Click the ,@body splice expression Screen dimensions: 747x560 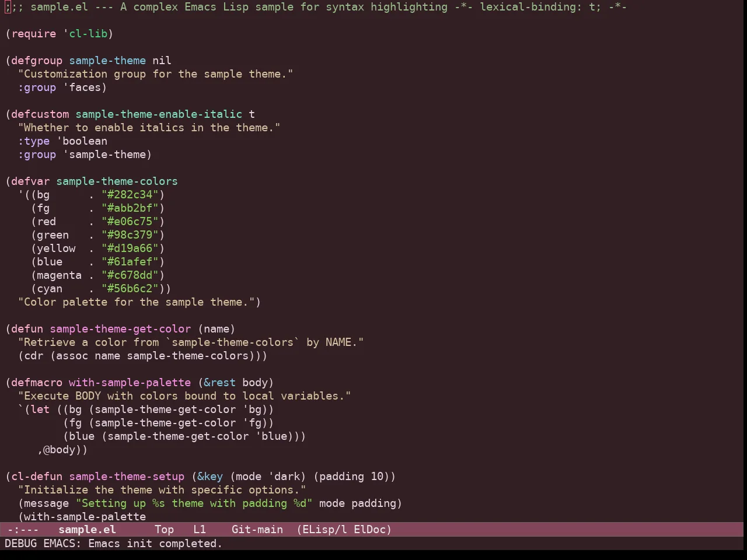pyautogui.click(x=60, y=450)
